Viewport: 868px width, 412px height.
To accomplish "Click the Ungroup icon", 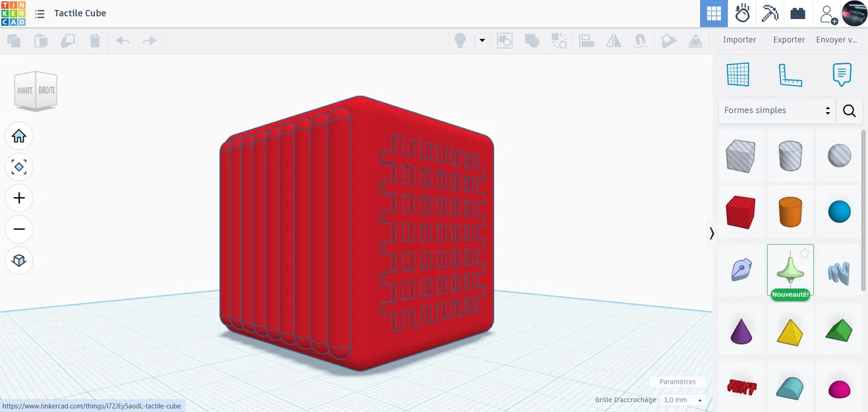I will click(x=560, y=41).
